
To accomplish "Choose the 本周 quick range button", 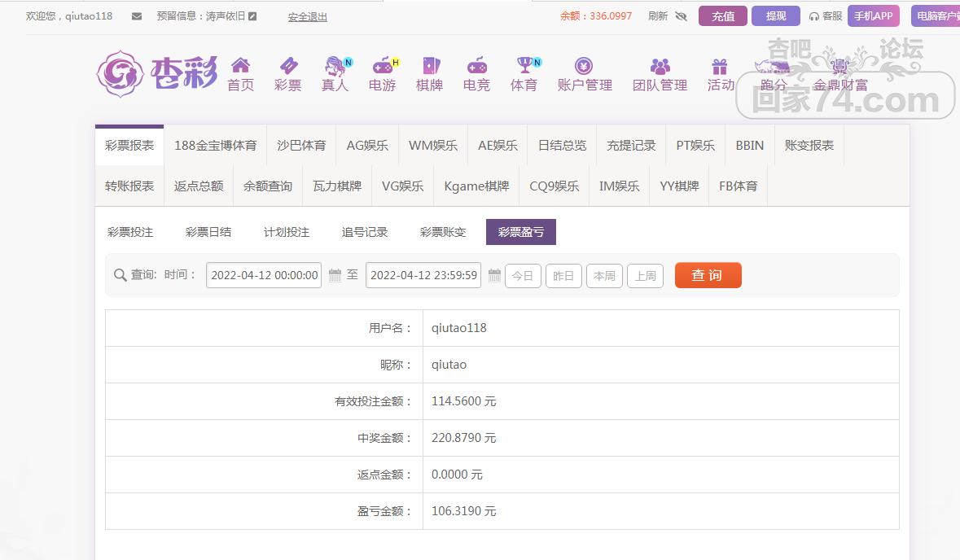I will [604, 276].
